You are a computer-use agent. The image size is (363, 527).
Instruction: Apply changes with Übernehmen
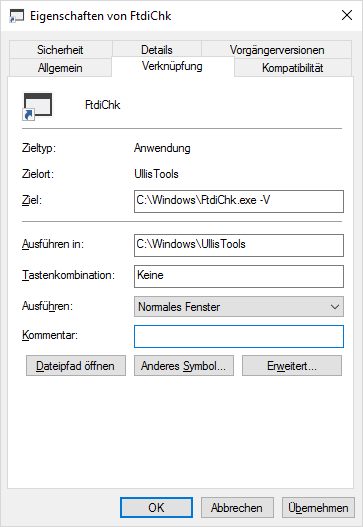tap(318, 508)
